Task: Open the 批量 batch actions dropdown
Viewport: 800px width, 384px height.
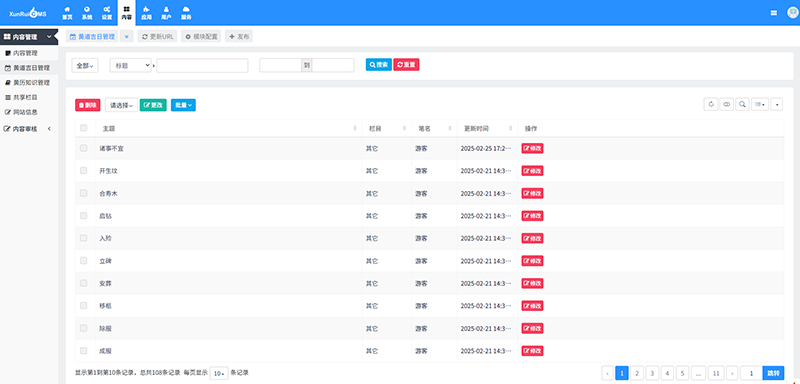Action: click(x=183, y=105)
